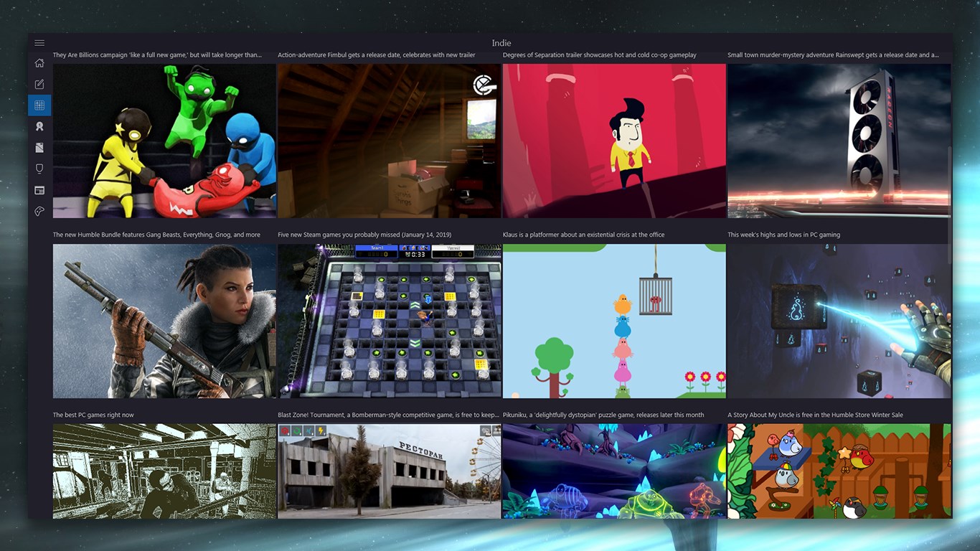Click The best PC games right now headline
The image size is (980, 551).
click(93, 415)
